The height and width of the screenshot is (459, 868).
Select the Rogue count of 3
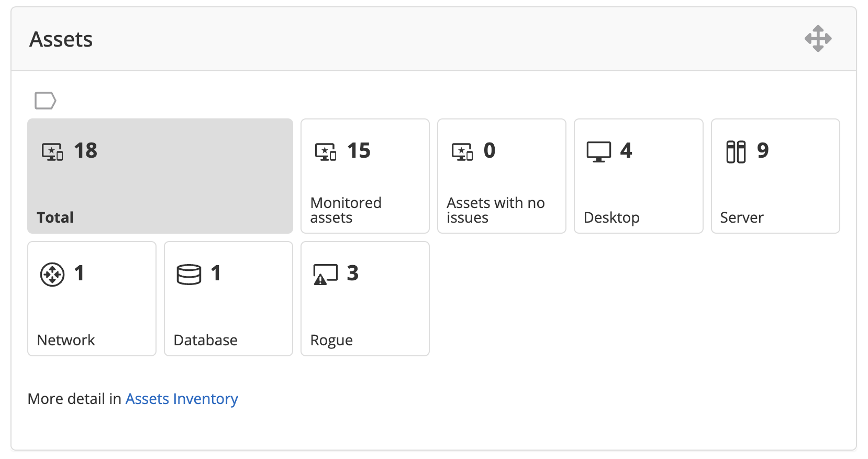[353, 274]
